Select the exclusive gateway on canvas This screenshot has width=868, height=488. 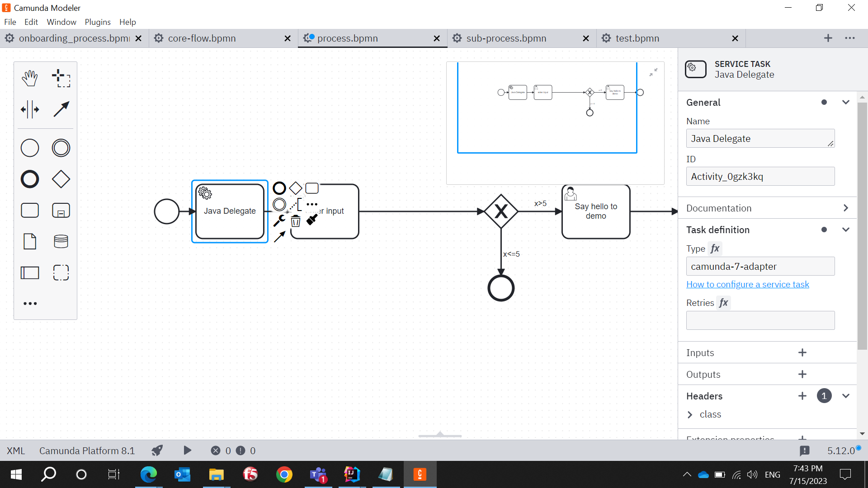[x=501, y=211]
